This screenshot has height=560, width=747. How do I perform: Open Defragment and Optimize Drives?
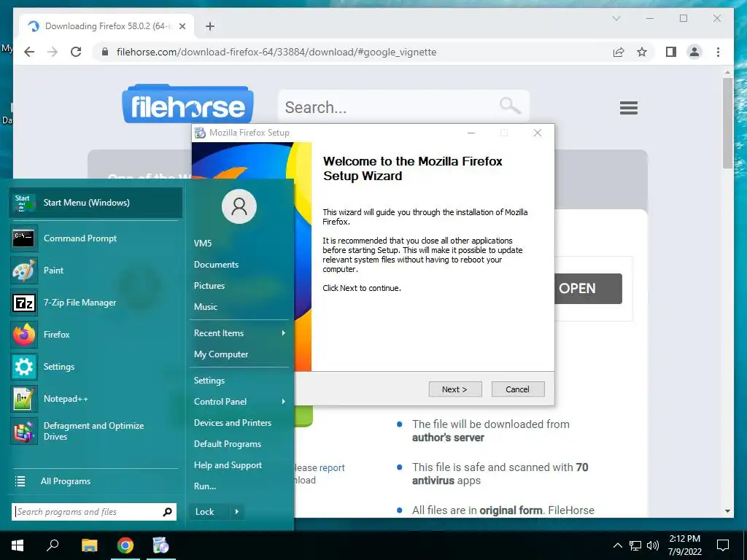96,431
